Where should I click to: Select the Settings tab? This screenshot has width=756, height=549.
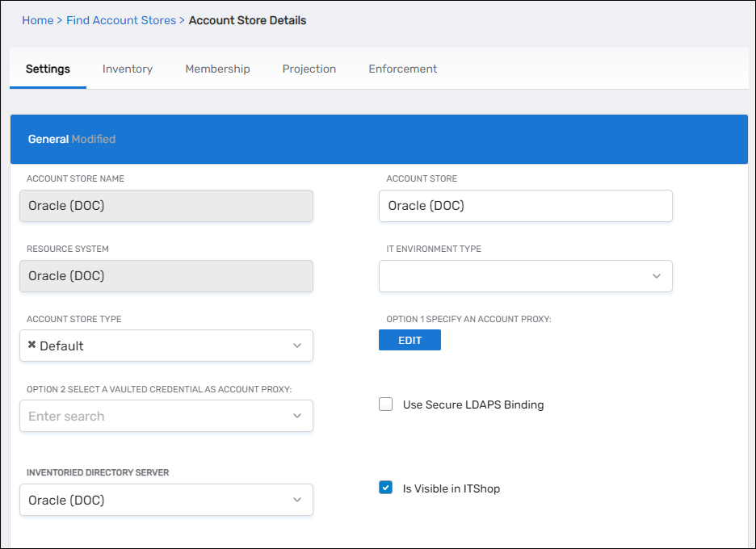pos(48,69)
